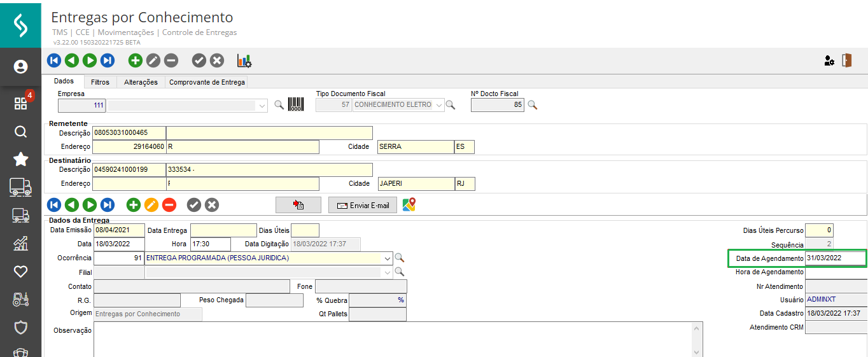Search the Tipo Documento Fiscal magnifier

coord(451,105)
